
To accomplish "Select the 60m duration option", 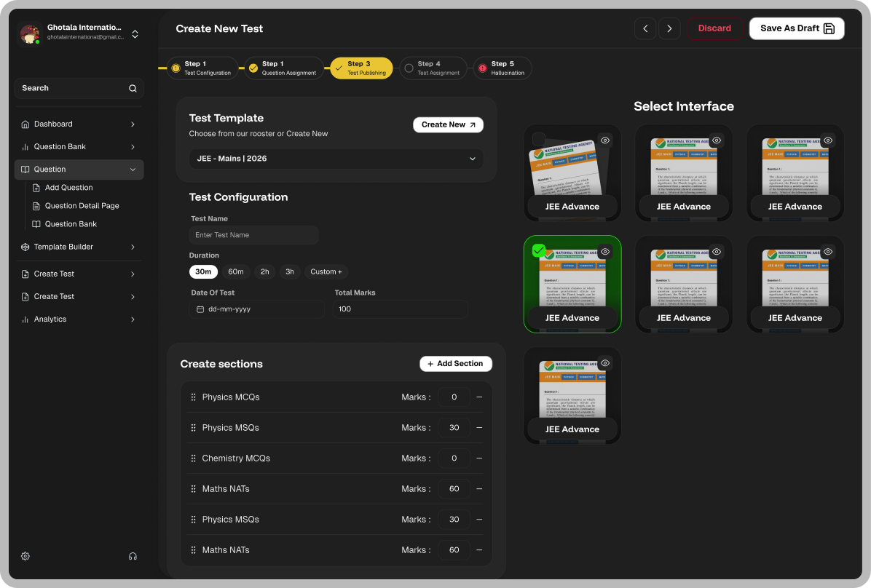I will [236, 271].
